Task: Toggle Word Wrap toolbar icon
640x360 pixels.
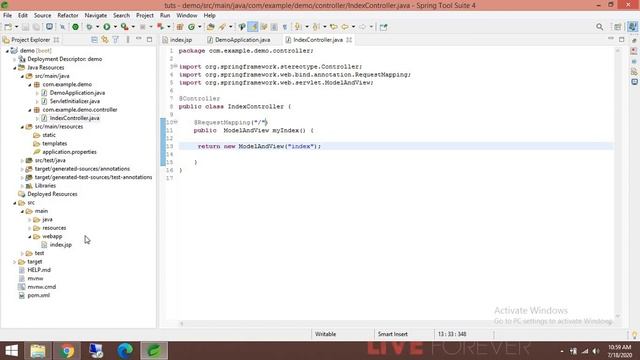Action: pyautogui.click(x=264, y=27)
